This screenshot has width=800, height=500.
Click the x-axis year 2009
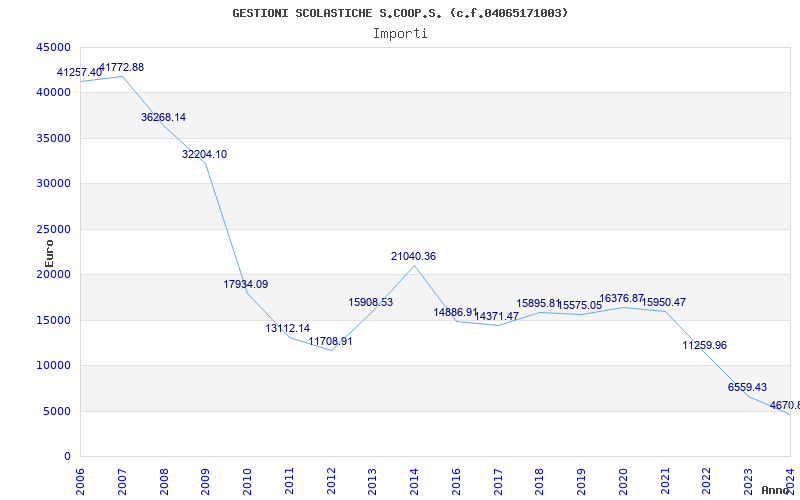[x=205, y=481]
